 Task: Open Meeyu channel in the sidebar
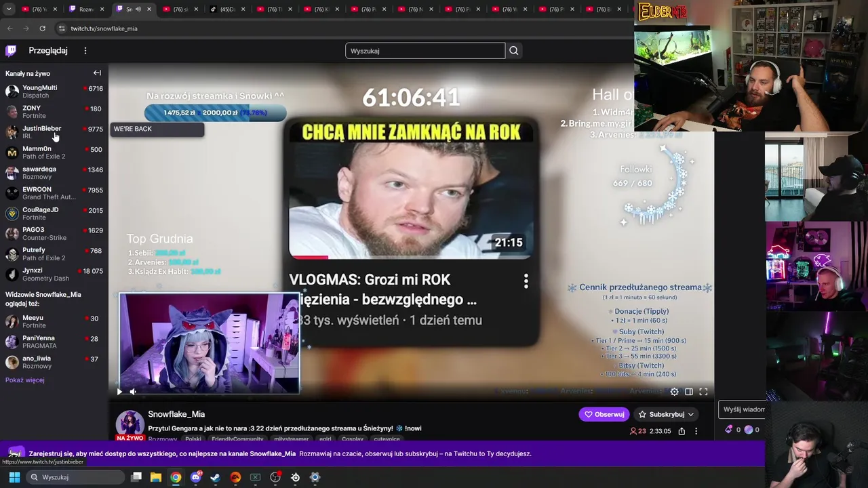click(54, 321)
